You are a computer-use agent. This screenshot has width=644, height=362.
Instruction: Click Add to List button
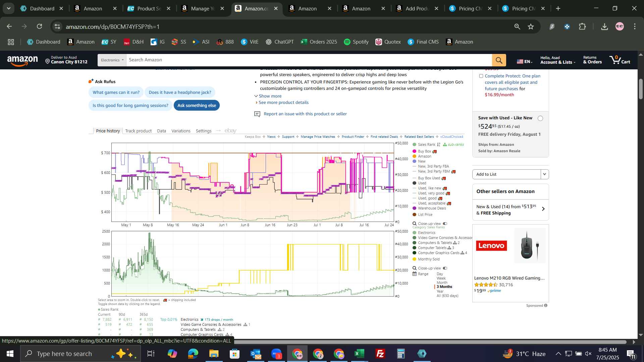coord(506,174)
